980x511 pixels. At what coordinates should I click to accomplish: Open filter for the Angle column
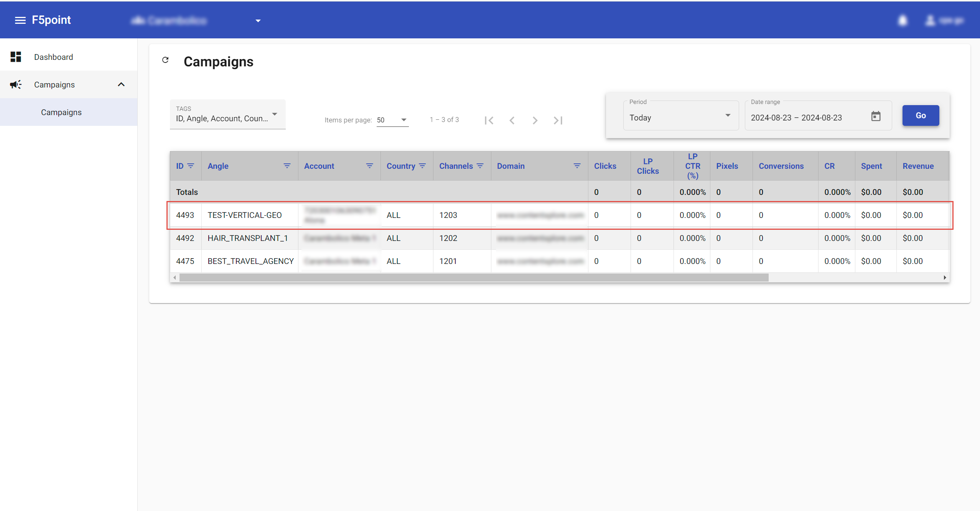point(287,166)
